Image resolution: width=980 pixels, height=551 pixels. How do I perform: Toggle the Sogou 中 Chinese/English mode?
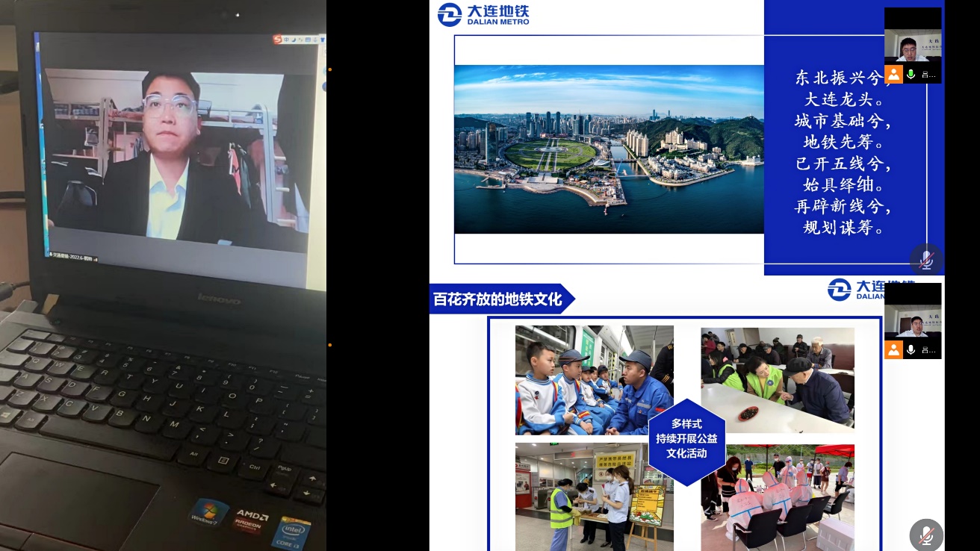(286, 40)
